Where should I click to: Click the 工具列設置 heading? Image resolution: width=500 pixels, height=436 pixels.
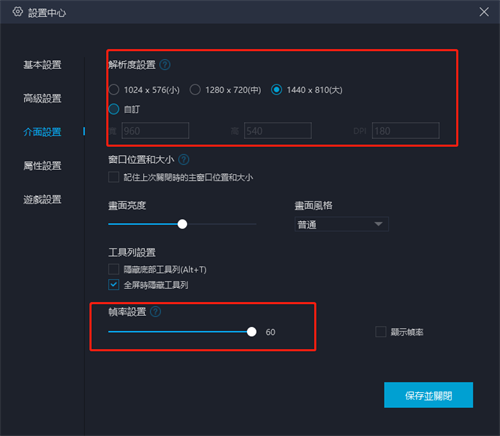pyautogui.click(x=132, y=252)
